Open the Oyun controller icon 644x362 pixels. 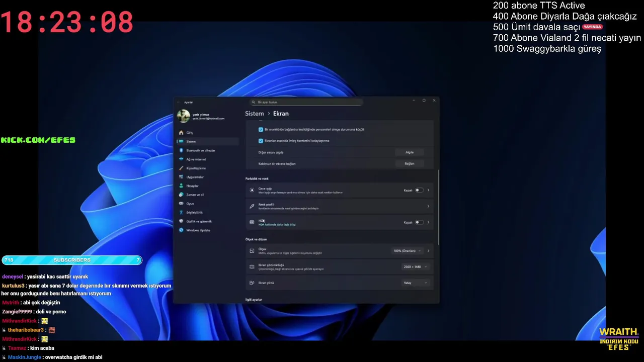click(181, 204)
